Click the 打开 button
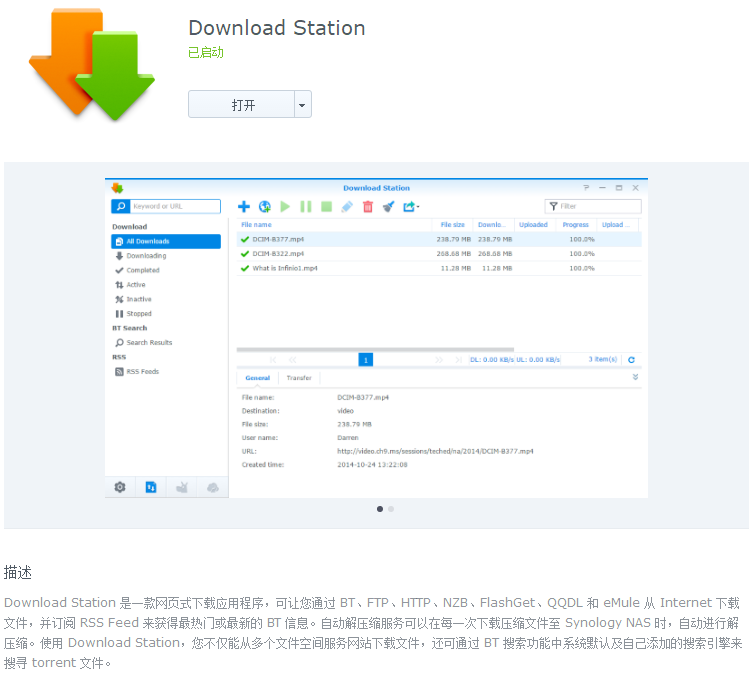 click(x=241, y=104)
